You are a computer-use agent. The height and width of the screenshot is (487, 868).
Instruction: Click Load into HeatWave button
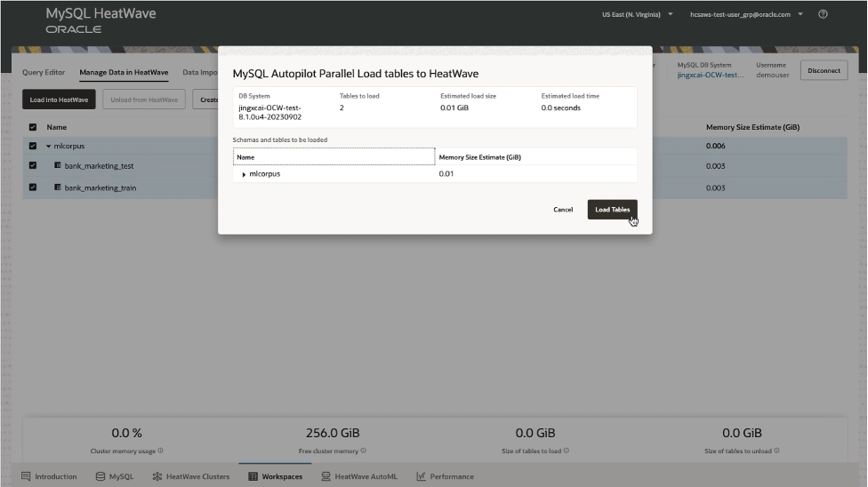tap(59, 100)
